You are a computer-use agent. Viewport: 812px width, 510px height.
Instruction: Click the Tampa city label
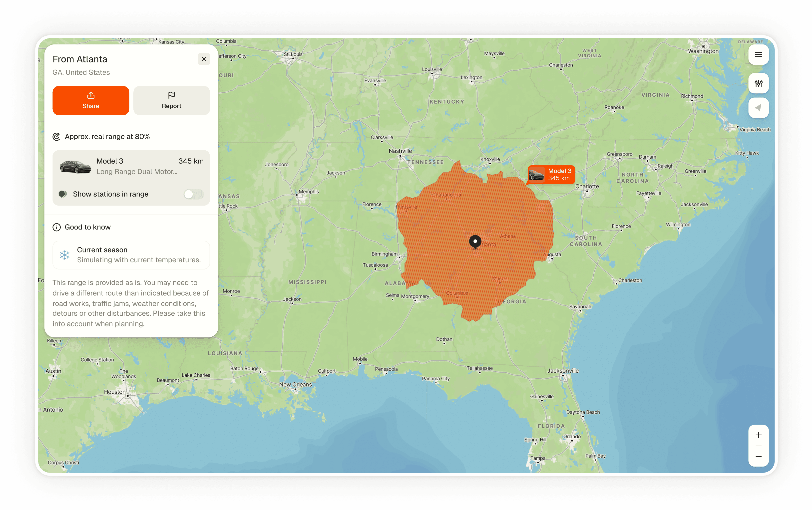click(537, 459)
